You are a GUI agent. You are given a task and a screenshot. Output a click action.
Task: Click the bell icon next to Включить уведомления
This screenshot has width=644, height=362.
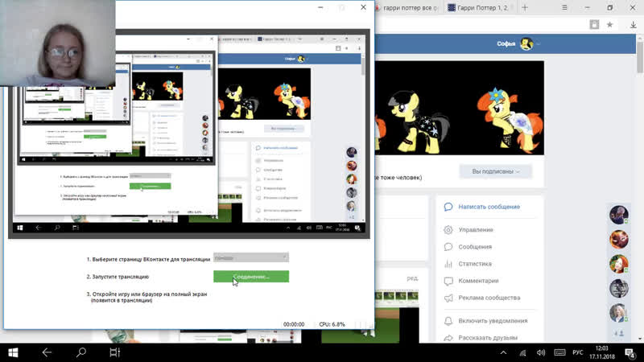pyautogui.click(x=448, y=320)
